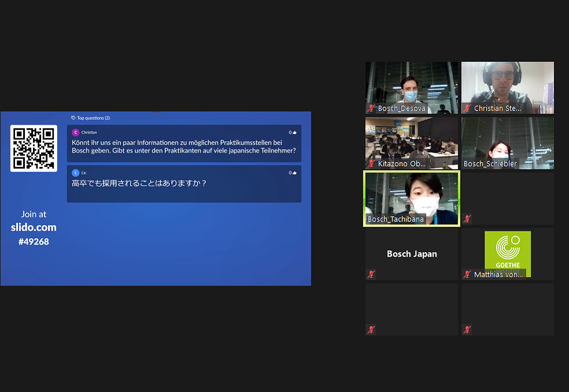569x392 pixels.
Task: Click the muted mic icon on Bosch Japan tile
Action: [371, 274]
